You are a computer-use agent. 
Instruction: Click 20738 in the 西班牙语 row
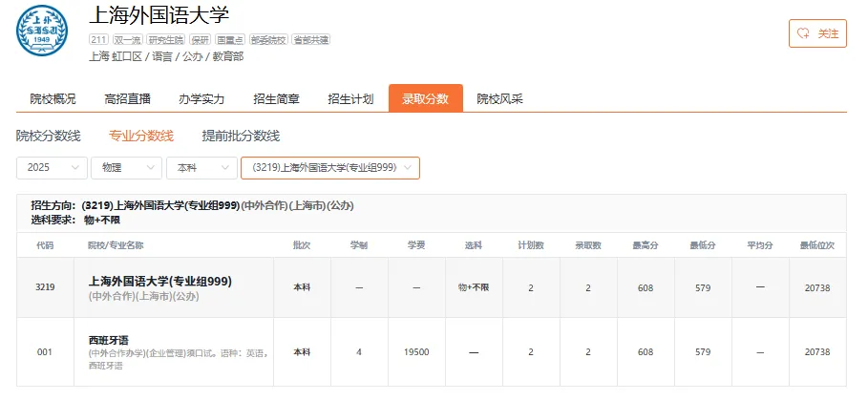tap(817, 351)
